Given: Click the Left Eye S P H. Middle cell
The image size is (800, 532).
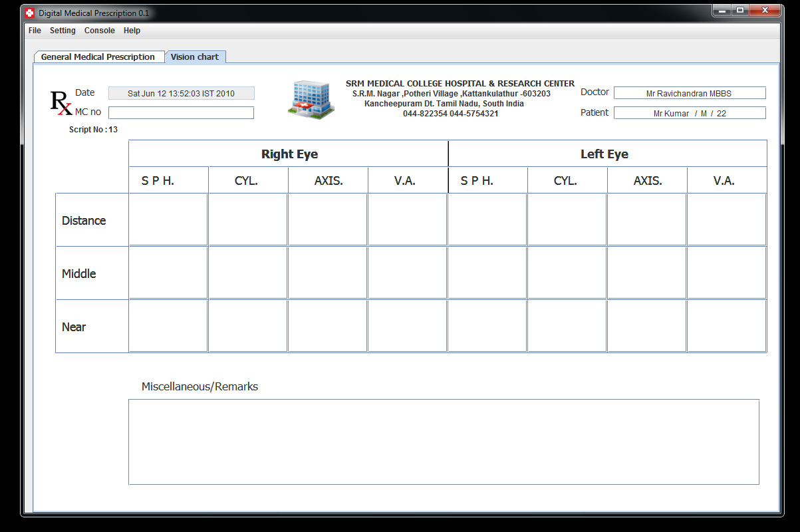Looking at the screenshot, I should coord(487,273).
